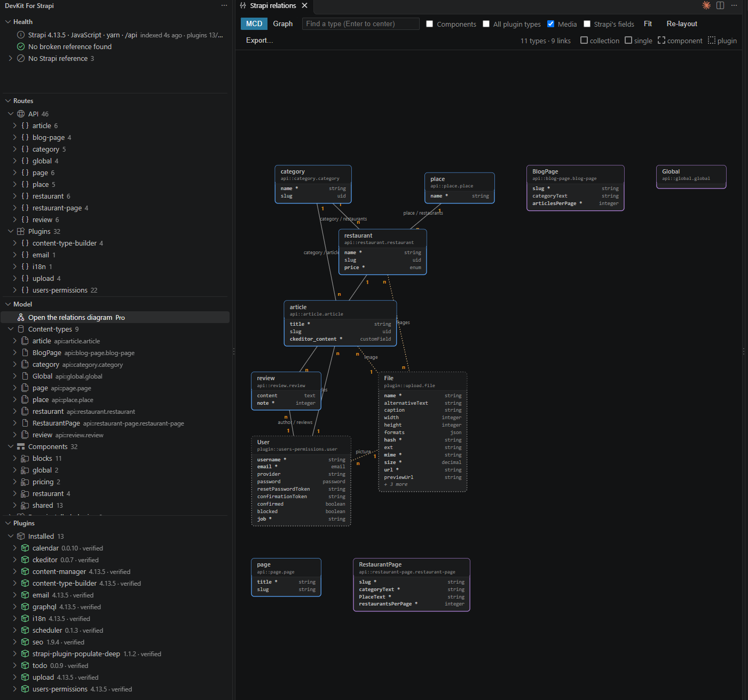Open the relations diagram Pro item
748x700 pixels.
tap(115, 317)
